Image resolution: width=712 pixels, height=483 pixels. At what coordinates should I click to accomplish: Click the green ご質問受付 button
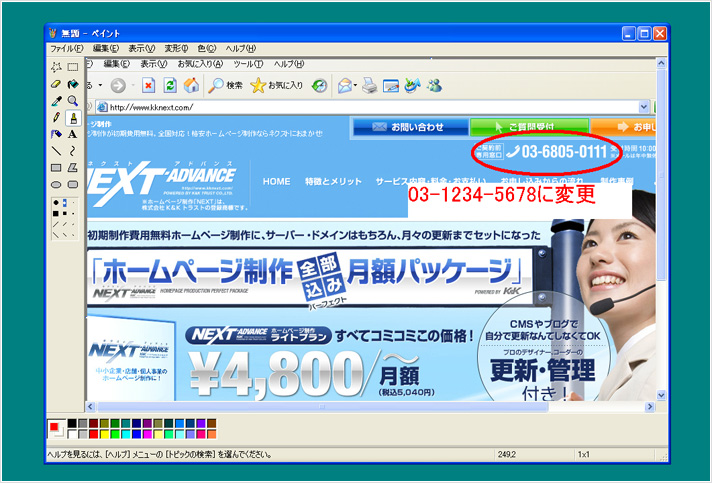point(529,127)
